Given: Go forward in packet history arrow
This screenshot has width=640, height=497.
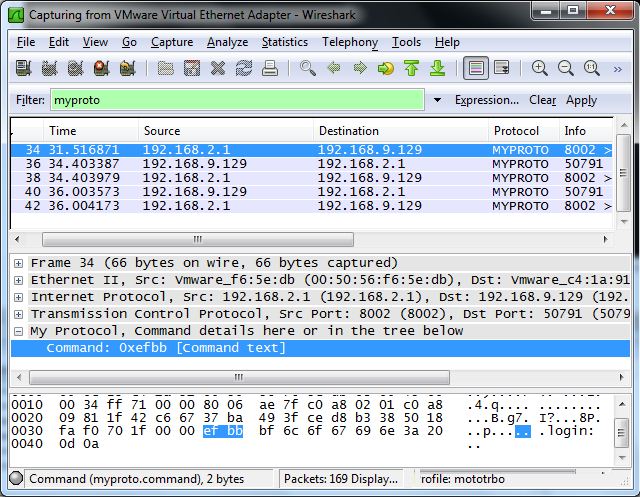Looking at the screenshot, I should (x=360, y=68).
